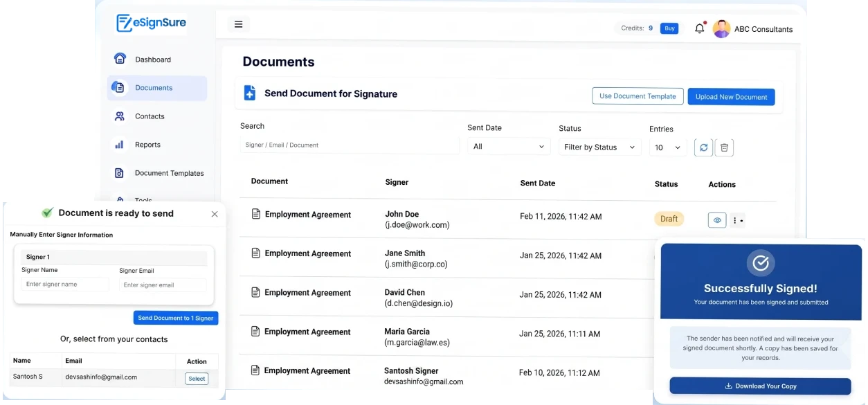Click the green checkmark ready icon

47,213
